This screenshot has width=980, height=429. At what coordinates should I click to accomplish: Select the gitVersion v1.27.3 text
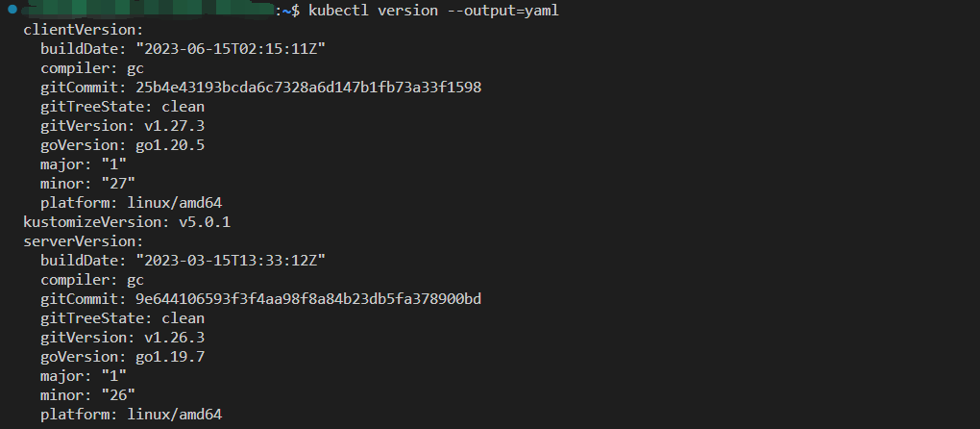pyautogui.click(x=123, y=126)
